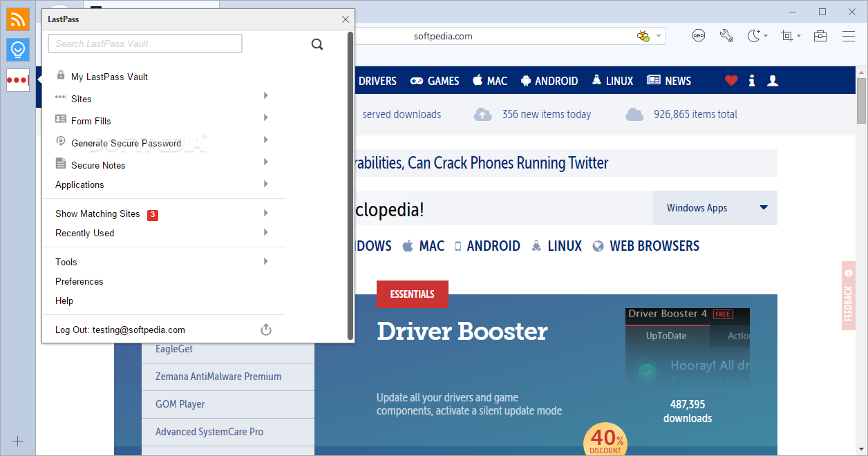Open the EagleGet link
Viewport: 868px width, 456px height.
pyautogui.click(x=174, y=349)
